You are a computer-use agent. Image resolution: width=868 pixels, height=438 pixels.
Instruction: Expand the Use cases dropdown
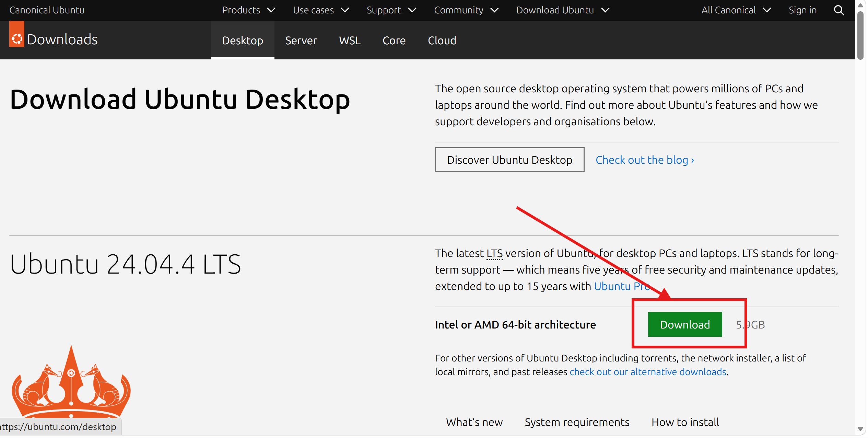(x=321, y=10)
